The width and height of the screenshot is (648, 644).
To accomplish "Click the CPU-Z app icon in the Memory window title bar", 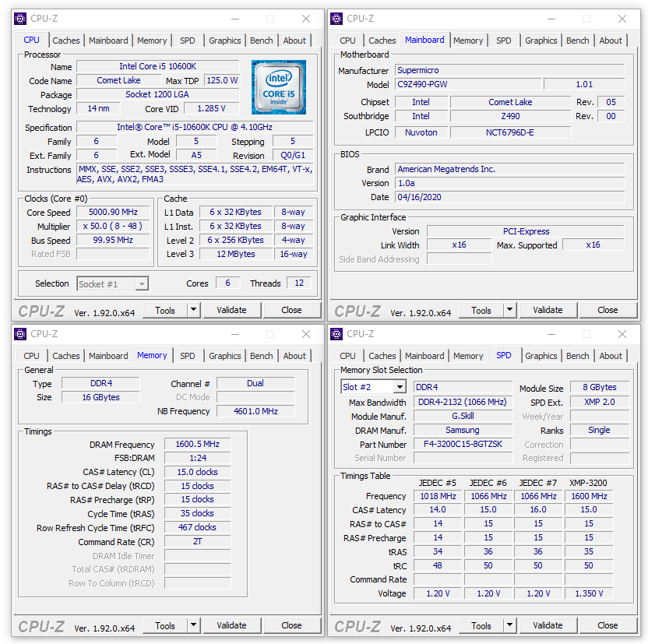I will [x=19, y=334].
